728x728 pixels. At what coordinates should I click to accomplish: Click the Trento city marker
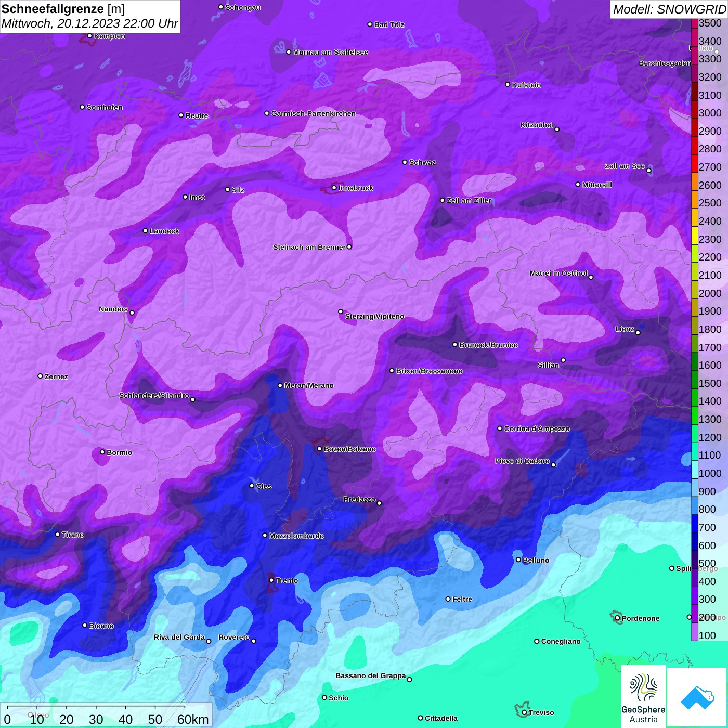(x=271, y=580)
